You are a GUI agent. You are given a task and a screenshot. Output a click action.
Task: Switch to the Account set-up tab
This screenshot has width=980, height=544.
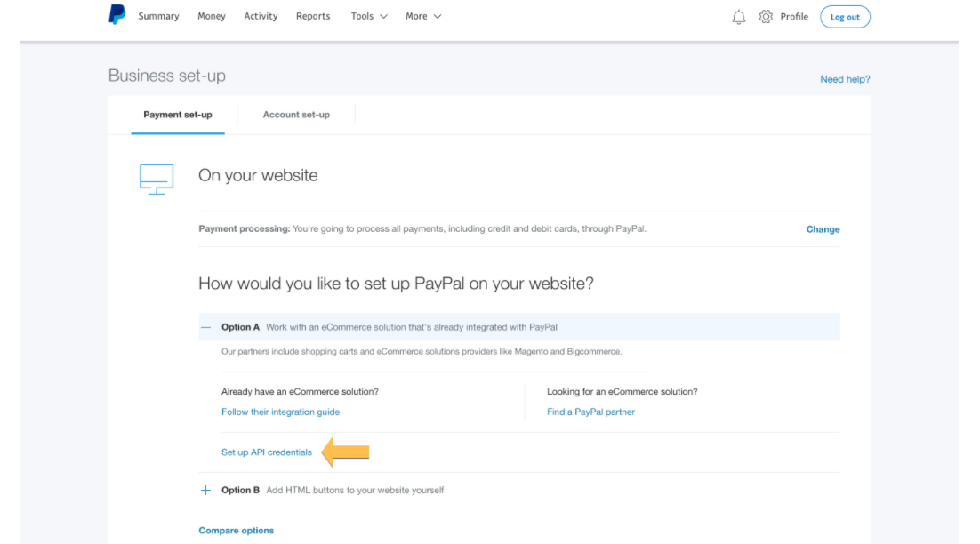(x=296, y=115)
